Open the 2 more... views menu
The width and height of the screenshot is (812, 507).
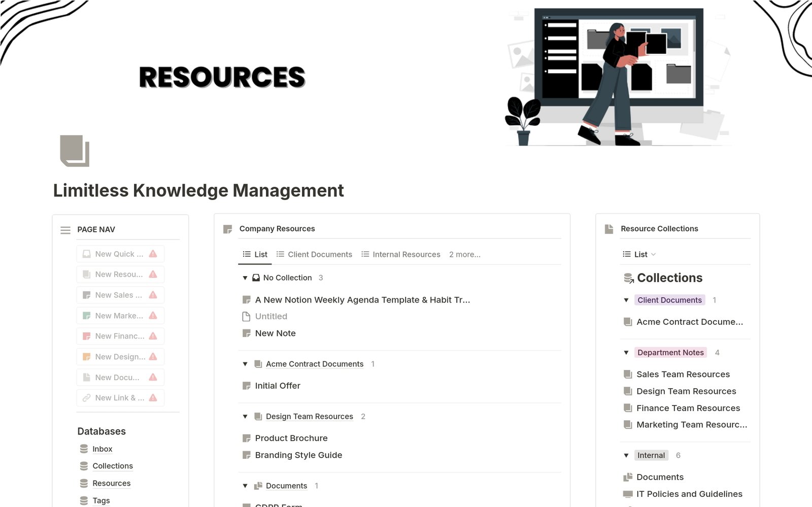(x=464, y=254)
